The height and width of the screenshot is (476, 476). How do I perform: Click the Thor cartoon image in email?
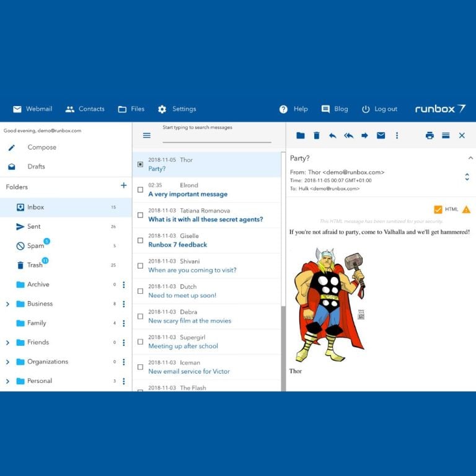click(330, 304)
